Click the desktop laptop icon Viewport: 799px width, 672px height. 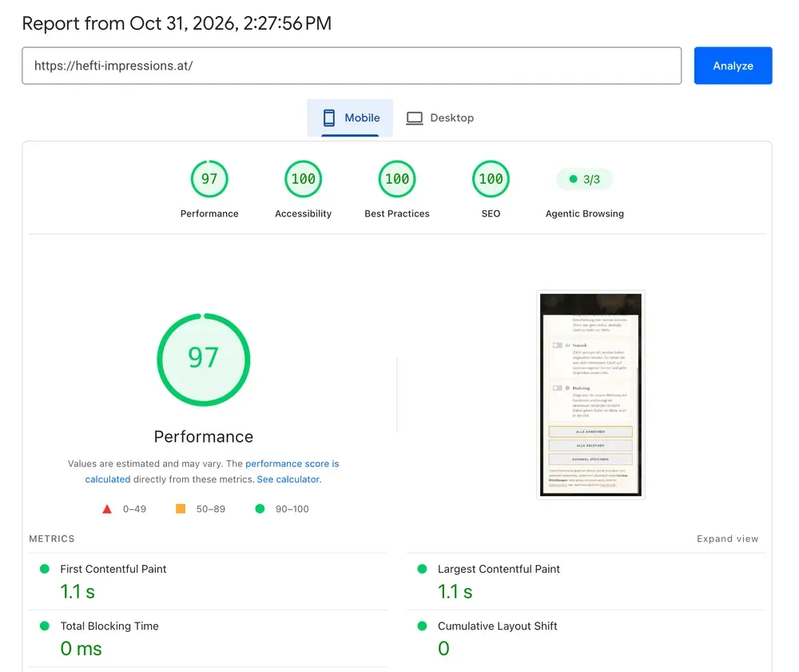(414, 118)
